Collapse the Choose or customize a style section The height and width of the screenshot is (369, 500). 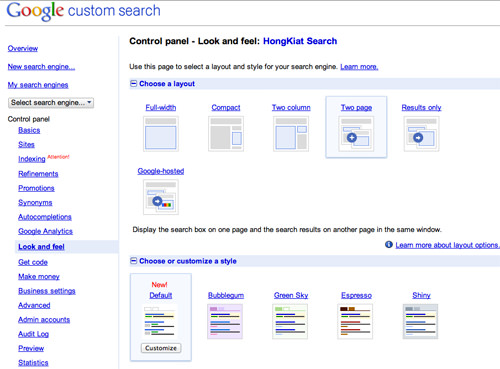[133, 261]
